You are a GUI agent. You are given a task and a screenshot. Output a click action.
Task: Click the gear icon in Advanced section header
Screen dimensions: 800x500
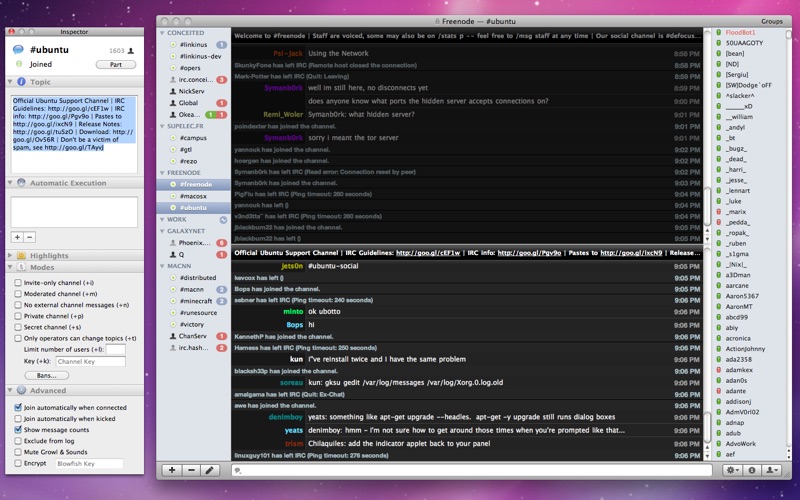pos(21,390)
